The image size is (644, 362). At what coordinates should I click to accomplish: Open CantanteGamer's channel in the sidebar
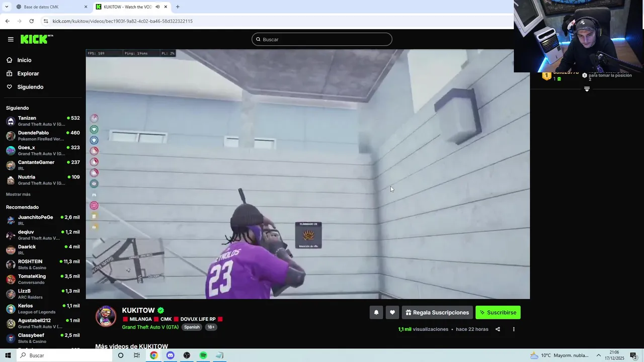click(x=43, y=165)
